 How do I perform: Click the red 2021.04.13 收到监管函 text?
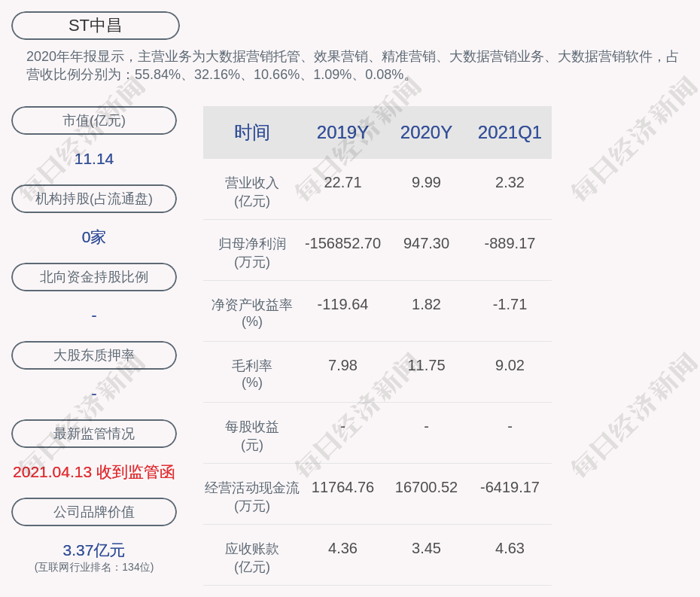[x=94, y=472]
